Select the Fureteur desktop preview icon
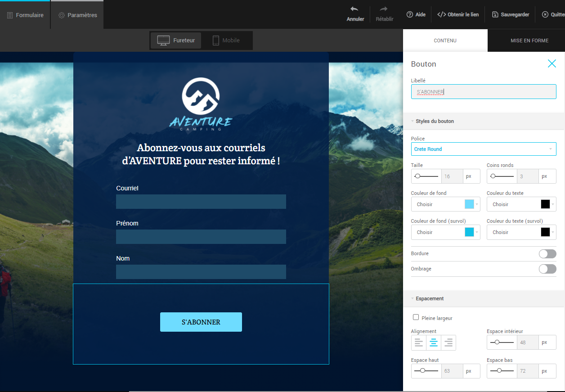 click(x=163, y=41)
